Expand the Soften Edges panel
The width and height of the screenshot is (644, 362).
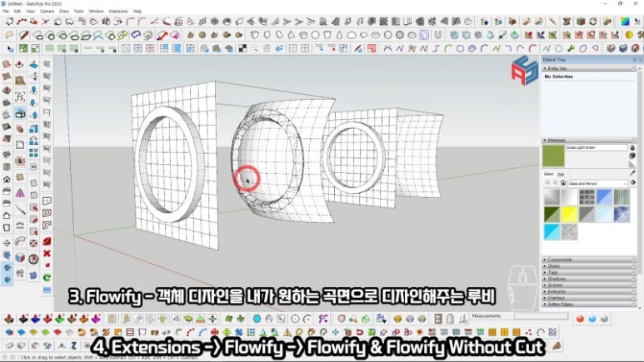tap(589, 304)
